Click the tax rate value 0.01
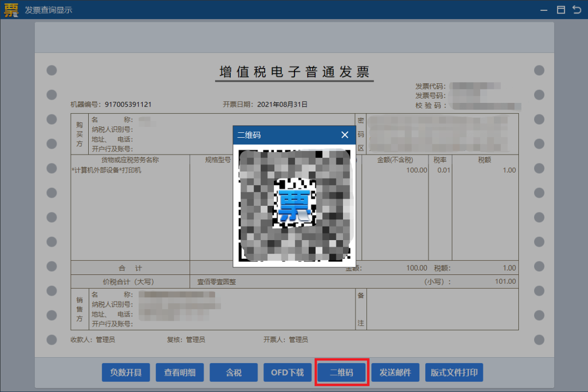The height and width of the screenshot is (392, 588). point(444,170)
